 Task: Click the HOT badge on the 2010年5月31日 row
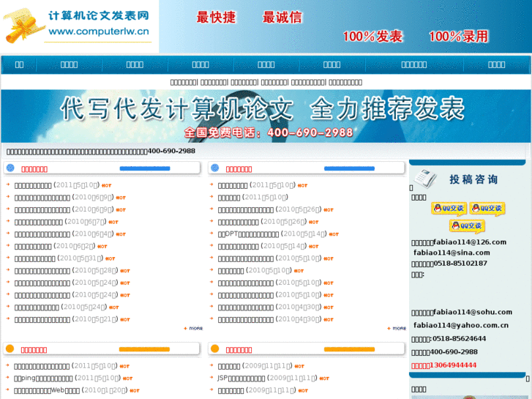[x=110, y=258]
